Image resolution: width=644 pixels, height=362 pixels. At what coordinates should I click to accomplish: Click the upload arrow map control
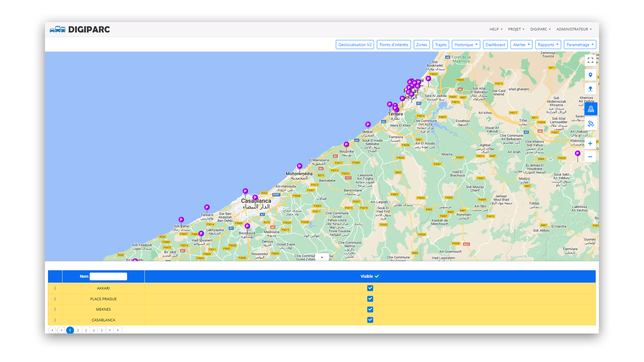590,89
